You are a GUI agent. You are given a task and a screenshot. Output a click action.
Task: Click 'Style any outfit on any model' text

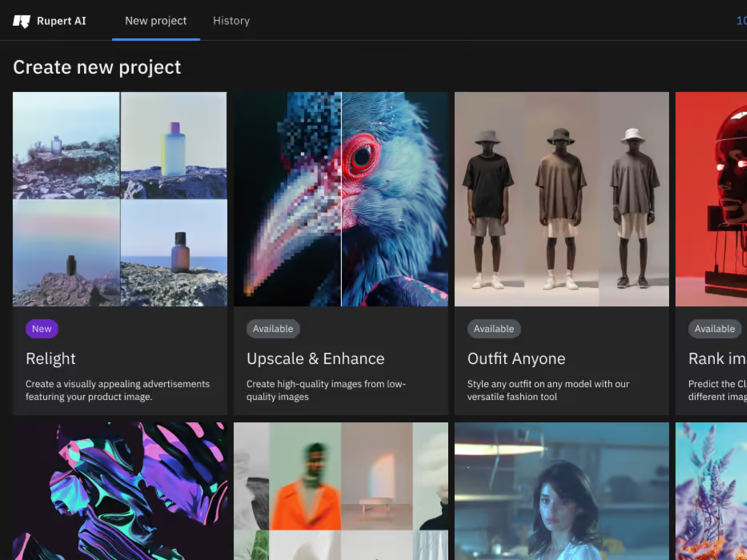[548, 390]
